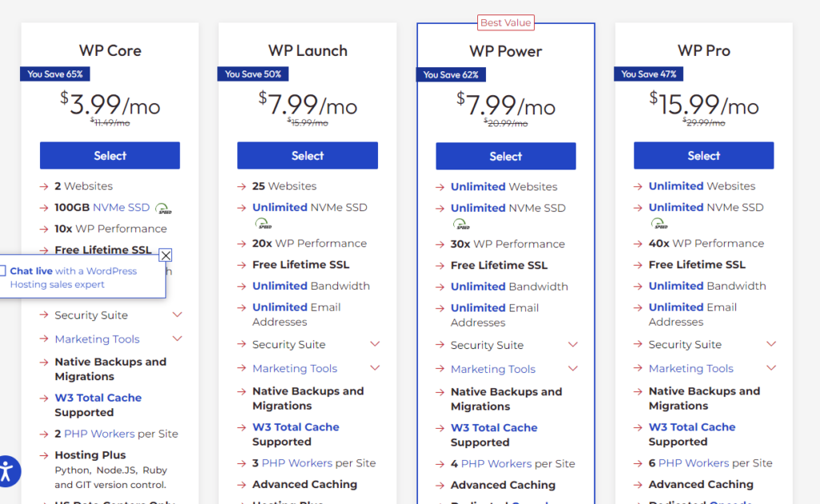This screenshot has width=820, height=504.
Task: Choose the WP Power plan Select button
Action: 506,156
